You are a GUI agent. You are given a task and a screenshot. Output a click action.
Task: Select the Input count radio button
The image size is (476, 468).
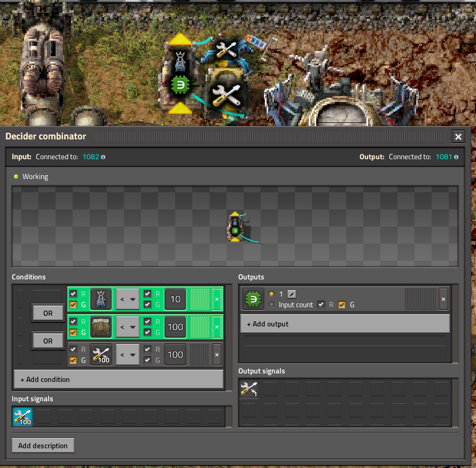(271, 305)
